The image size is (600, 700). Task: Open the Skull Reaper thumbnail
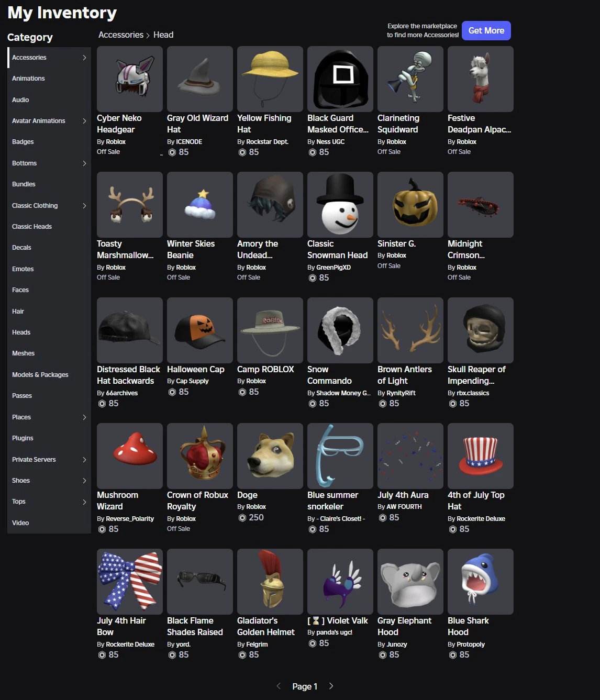pyautogui.click(x=481, y=330)
